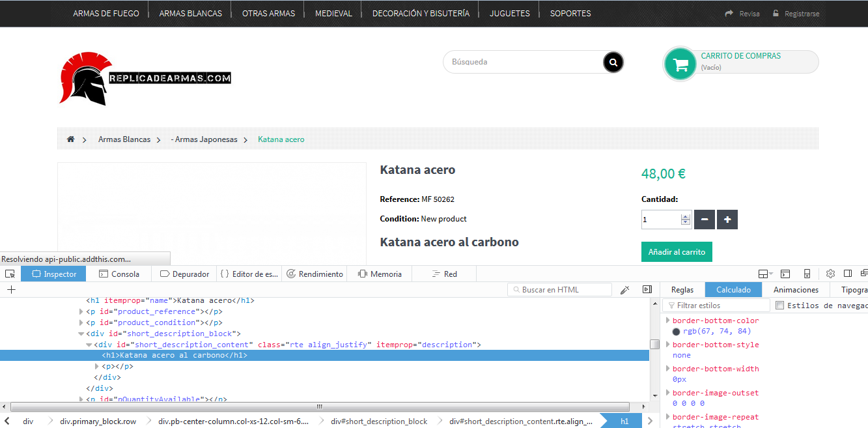
Task: Activate the element picker icon in devtools
Action: click(10, 274)
